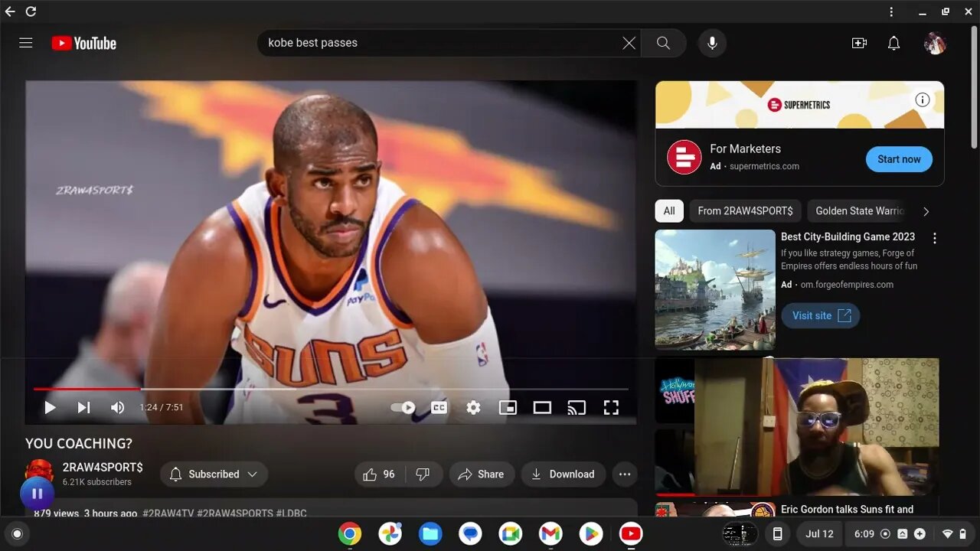980x551 pixels.
Task: Open YouTube app from shelf
Action: click(631, 533)
